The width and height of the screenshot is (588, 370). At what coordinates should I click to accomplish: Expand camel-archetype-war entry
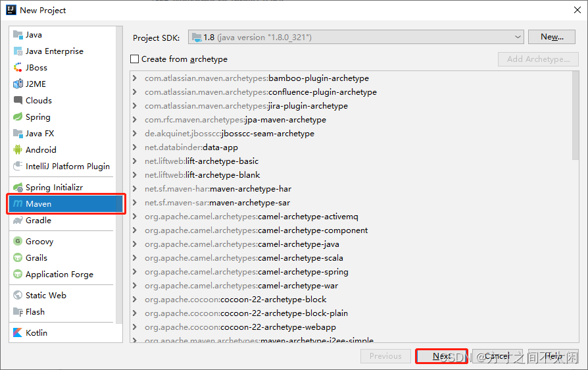(x=135, y=286)
